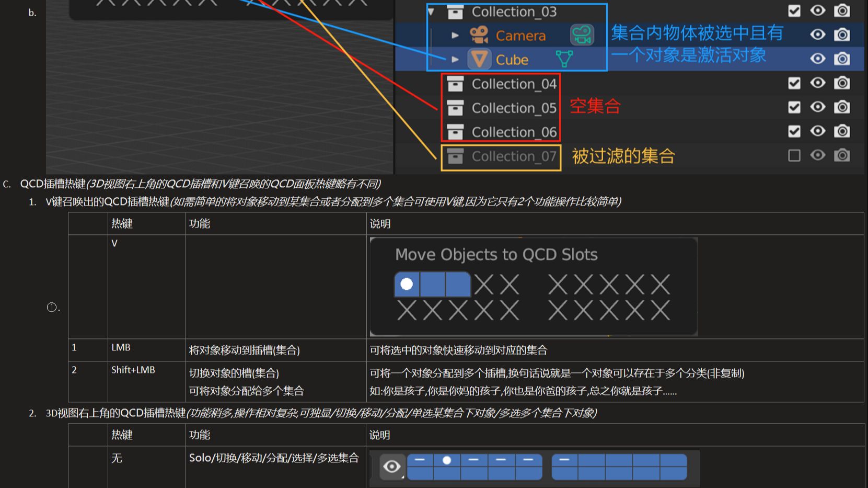The height and width of the screenshot is (488, 868).
Task: Click the Collection_05 collection icon
Action: tap(456, 108)
